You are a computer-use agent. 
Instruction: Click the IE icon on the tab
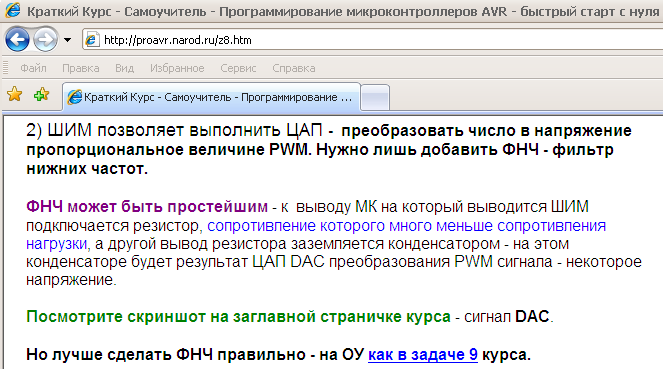tap(75, 97)
